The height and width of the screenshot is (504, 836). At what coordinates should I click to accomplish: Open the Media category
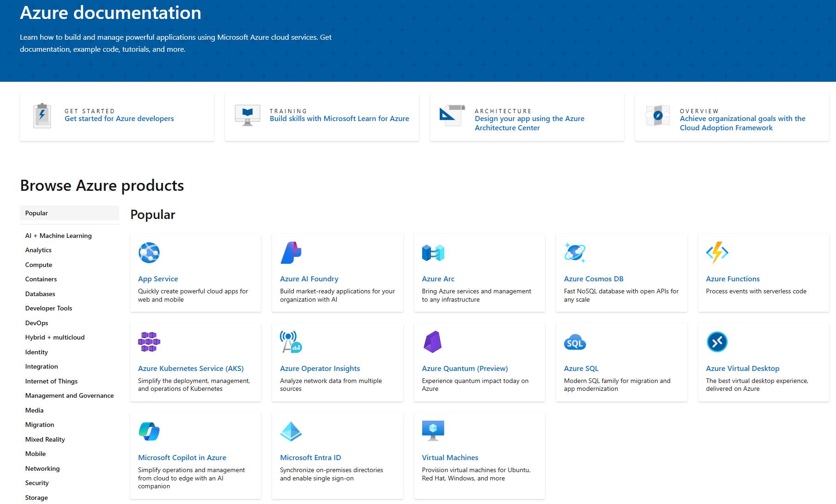(x=34, y=410)
